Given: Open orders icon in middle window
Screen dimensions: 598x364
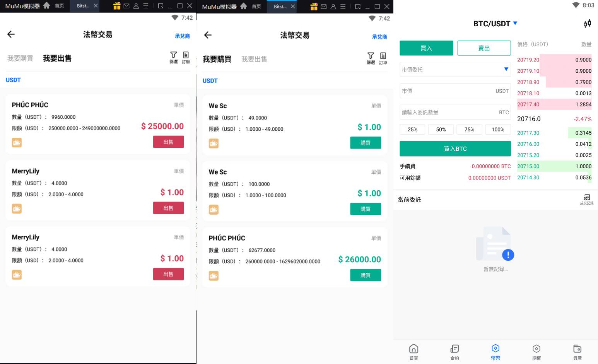Looking at the screenshot, I should pyautogui.click(x=383, y=58).
